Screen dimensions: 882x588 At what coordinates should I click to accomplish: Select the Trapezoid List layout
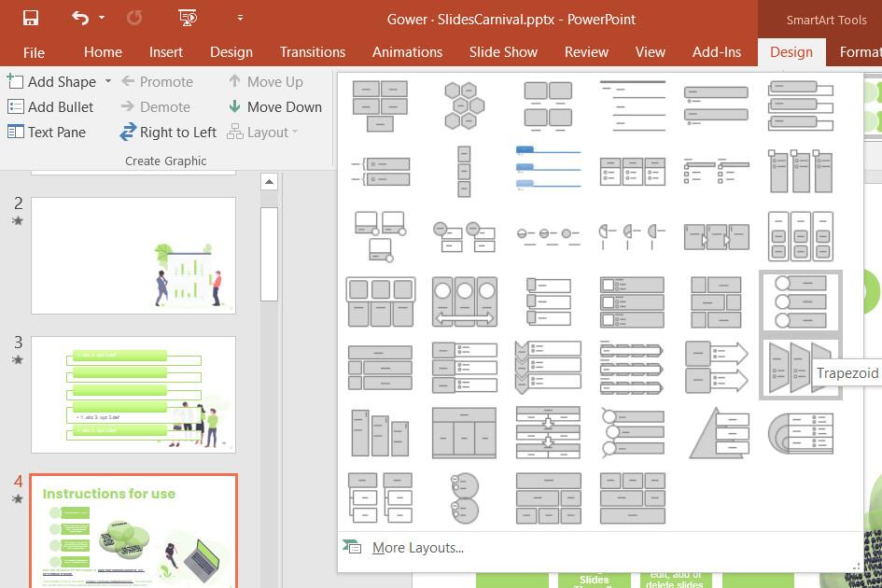pyautogui.click(x=800, y=367)
